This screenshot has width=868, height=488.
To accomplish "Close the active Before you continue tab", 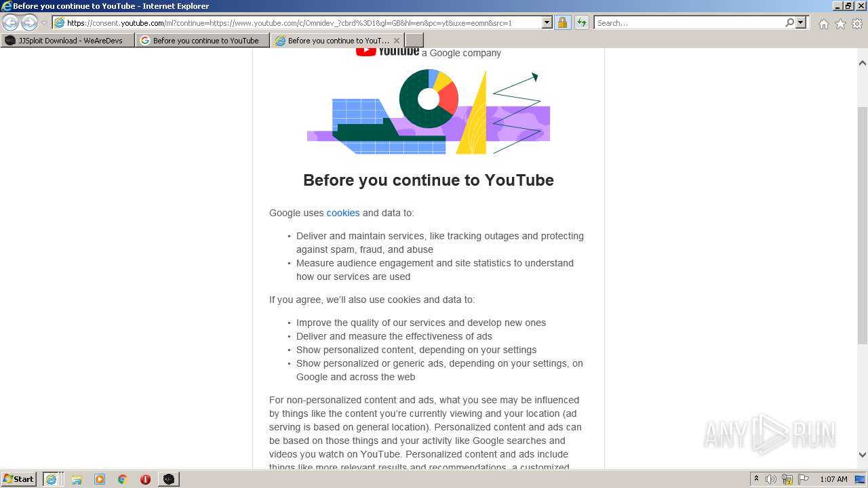I will [x=397, y=41].
